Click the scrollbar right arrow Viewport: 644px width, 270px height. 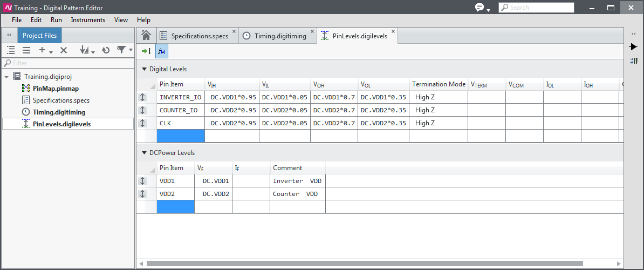(619, 264)
